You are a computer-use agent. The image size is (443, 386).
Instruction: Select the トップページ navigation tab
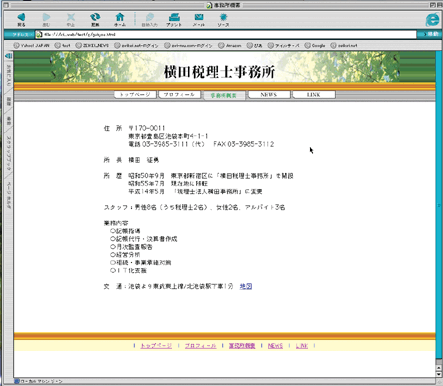click(x=135, y=95)
